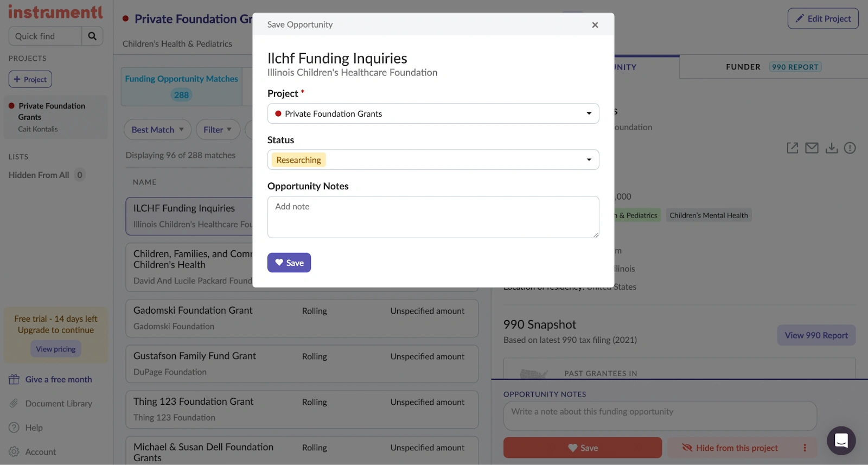Click the gift icon beside Give a free month
The width and height of the screenshot is (868, 465).
13,379
